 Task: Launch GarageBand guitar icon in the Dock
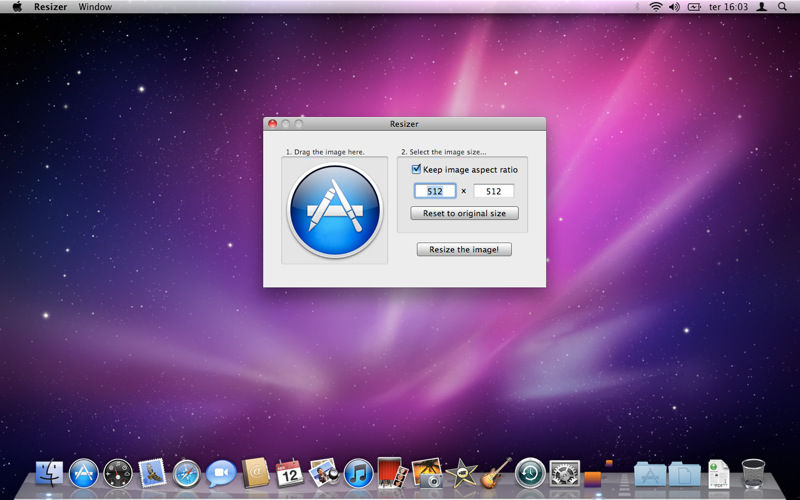click(496, 473)
